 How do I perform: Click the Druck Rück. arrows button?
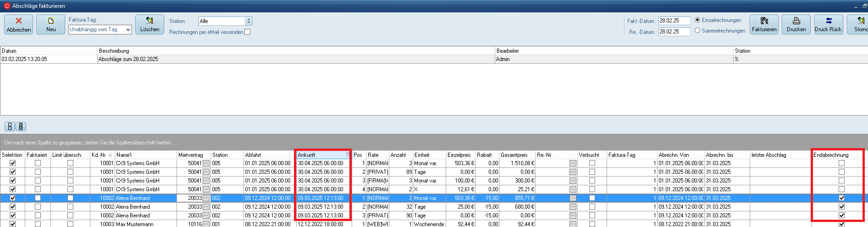[828, 24]
